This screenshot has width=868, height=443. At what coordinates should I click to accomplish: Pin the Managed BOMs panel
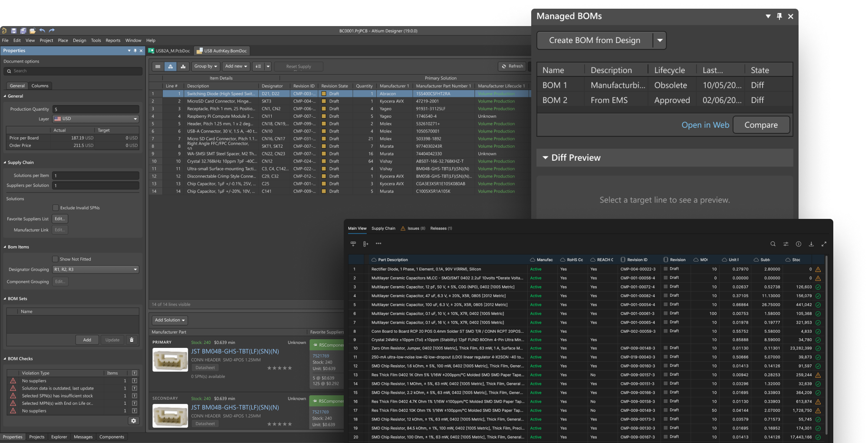[x=779, y=16]
